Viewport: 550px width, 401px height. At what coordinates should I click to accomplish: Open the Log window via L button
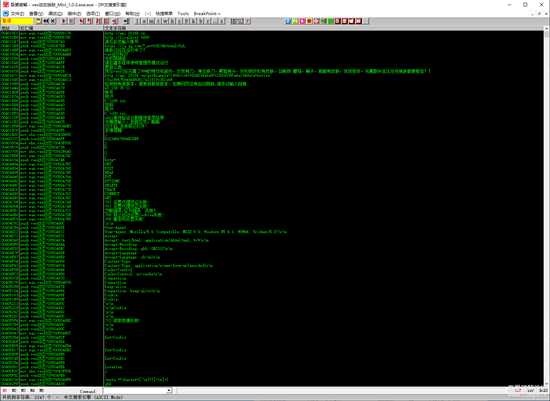click(x=138, y=21)
